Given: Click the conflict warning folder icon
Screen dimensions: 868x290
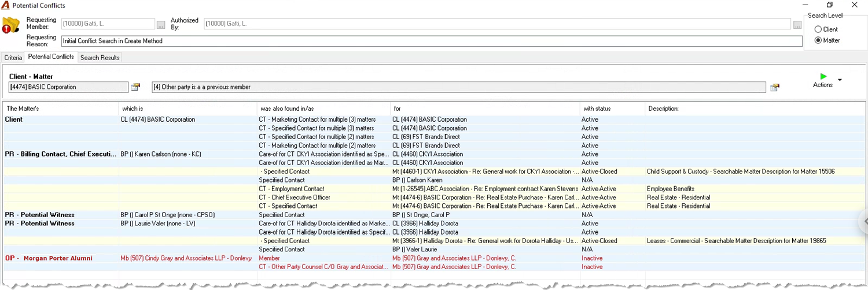Looking at the screenshot, I should click(11, 26).
